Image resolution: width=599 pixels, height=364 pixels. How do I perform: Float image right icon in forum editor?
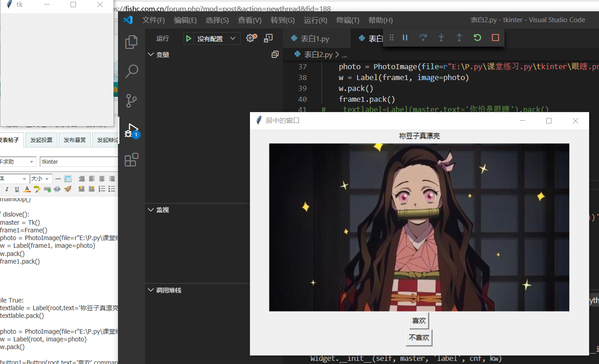point(92,189)
